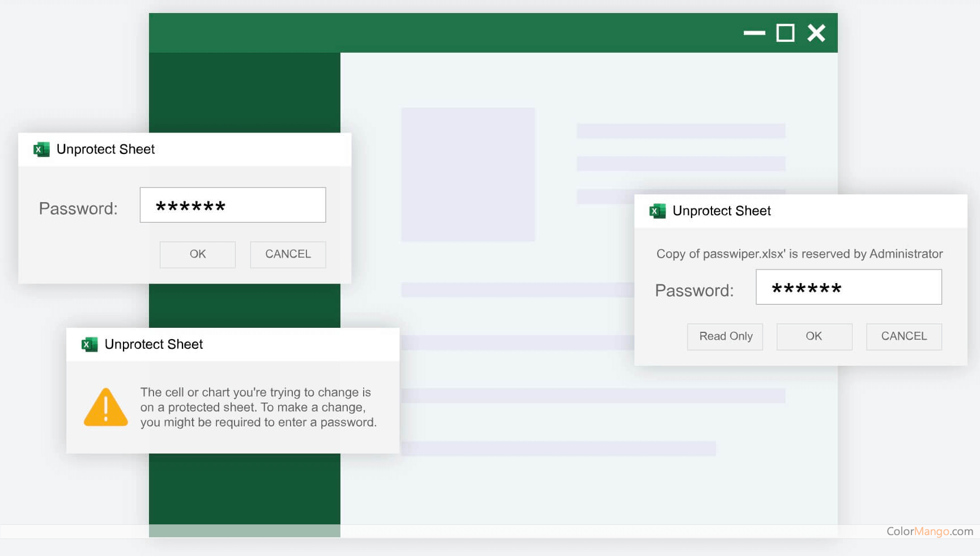The width and height of the screenshot is (980, 556).
Task: Minimize the green Excel window
Action: point(754,33)
